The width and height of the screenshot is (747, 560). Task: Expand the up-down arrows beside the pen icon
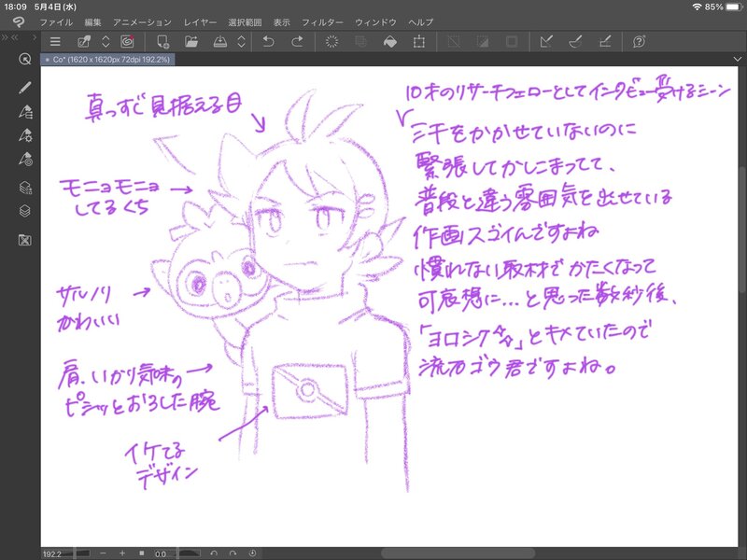pyautogui.click(x=106, y=42)
